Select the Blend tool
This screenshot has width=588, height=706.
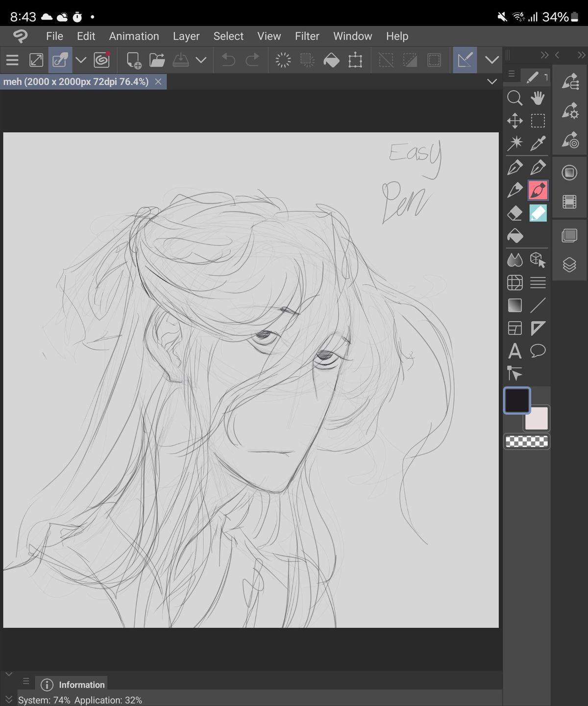click(514, 260)
